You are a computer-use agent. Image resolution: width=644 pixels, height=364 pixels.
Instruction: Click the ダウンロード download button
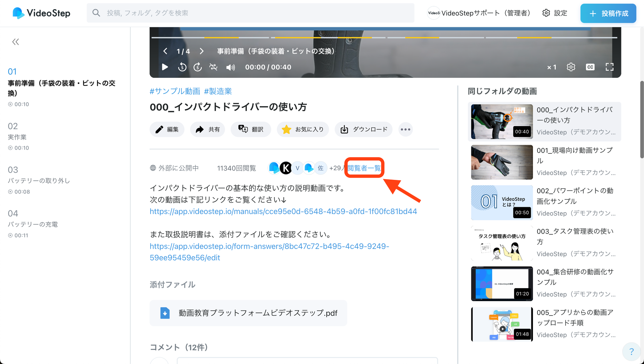(364, 129)
